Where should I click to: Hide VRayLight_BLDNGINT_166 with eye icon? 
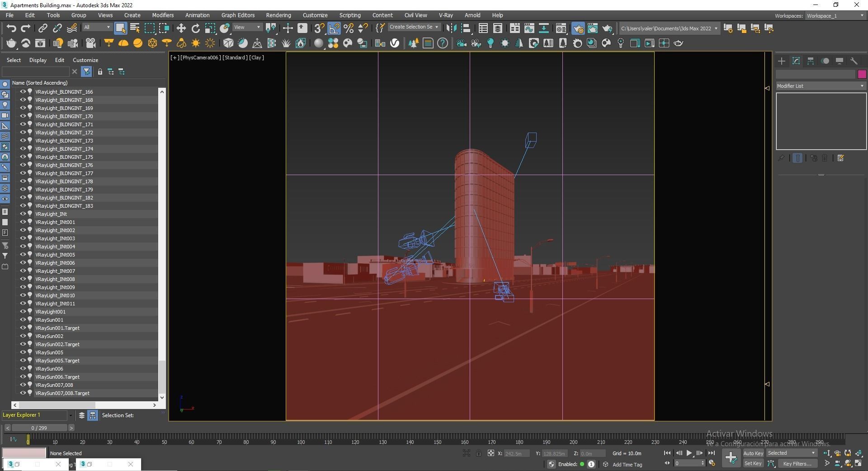click(x=23, y=91)
